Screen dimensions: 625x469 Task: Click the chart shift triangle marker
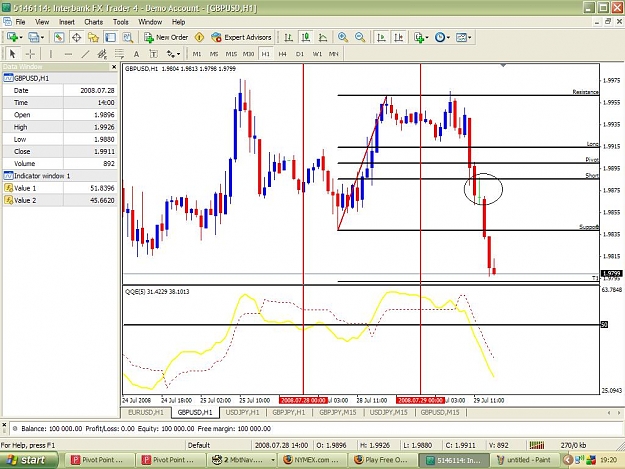(x=503, y=65)
